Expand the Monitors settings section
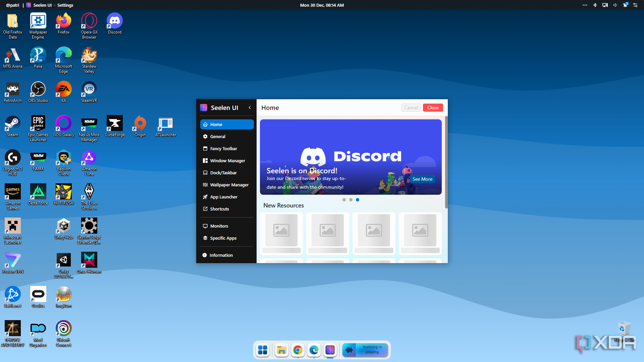This screenshot has height=362, width=644. click(219, 226)
